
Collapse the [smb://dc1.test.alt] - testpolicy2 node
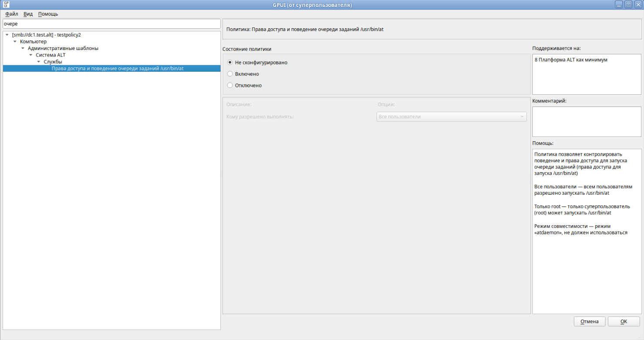[7, 35]
